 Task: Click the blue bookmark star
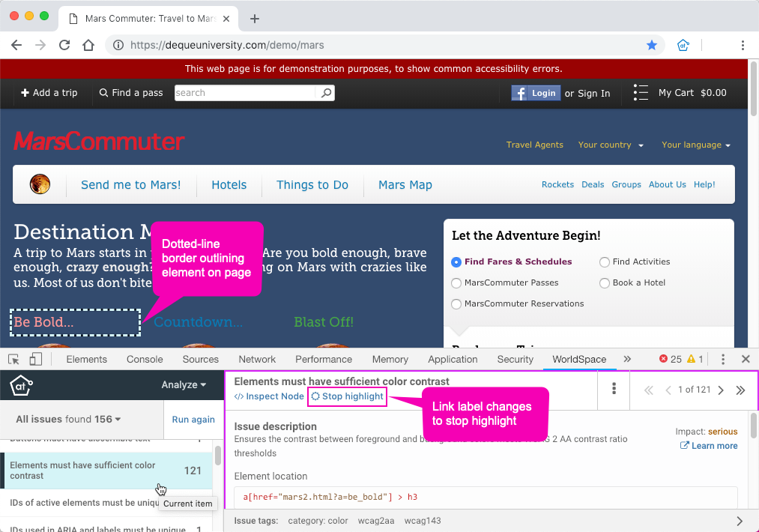coord(652,45)
